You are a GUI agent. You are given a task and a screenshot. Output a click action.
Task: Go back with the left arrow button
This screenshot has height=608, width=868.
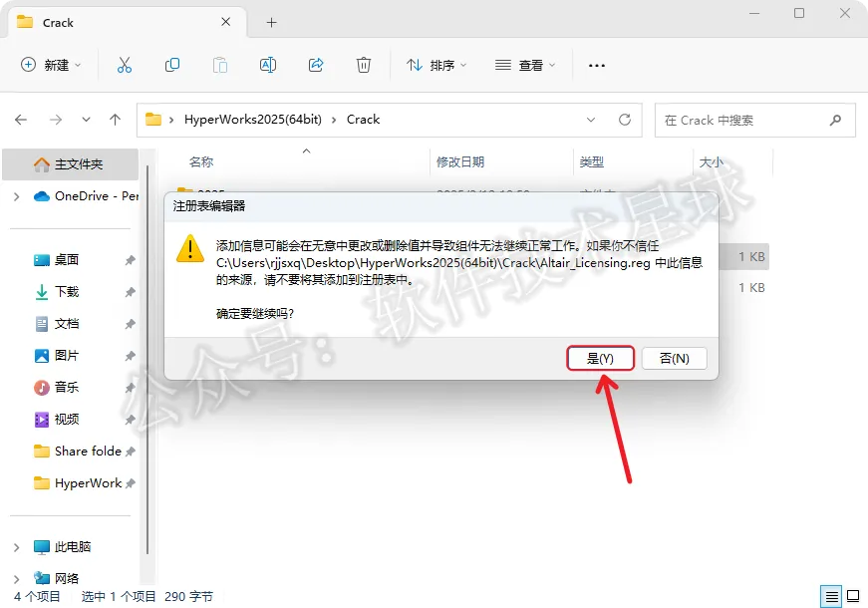tap(21, 120)
